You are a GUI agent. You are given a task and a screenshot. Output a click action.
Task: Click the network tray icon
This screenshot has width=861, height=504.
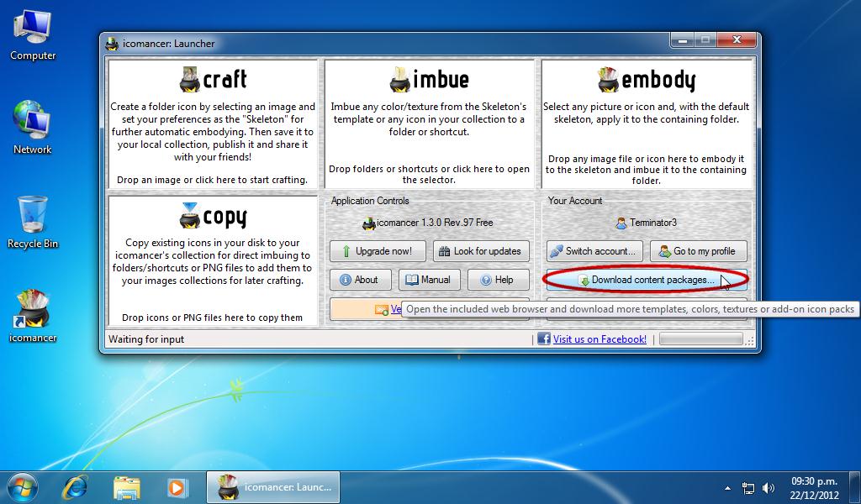[x=747, y=487]
